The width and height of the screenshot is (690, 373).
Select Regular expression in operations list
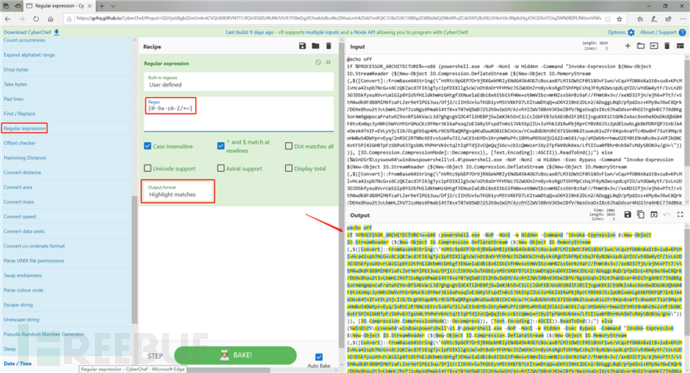(x=25, y=128)
